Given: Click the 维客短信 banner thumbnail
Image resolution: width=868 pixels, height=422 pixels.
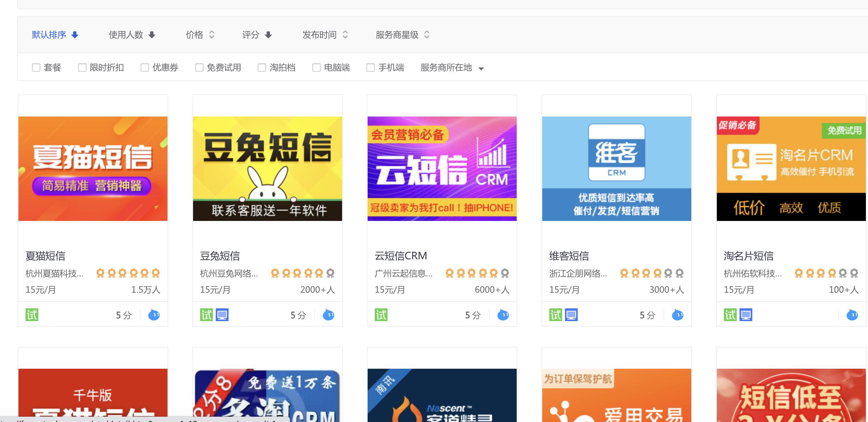Looking at the screenshot, I should (616, 168).
